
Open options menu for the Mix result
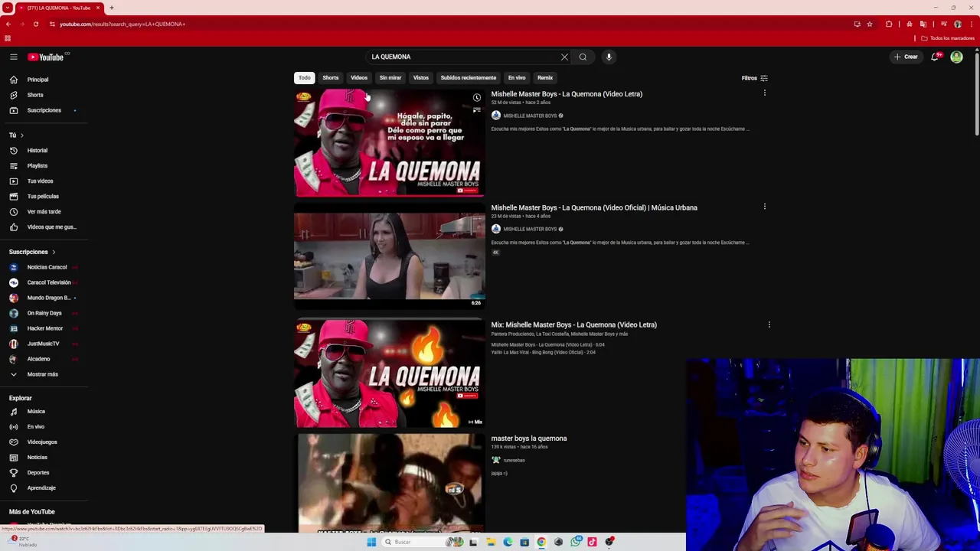[x=769, y=324]
